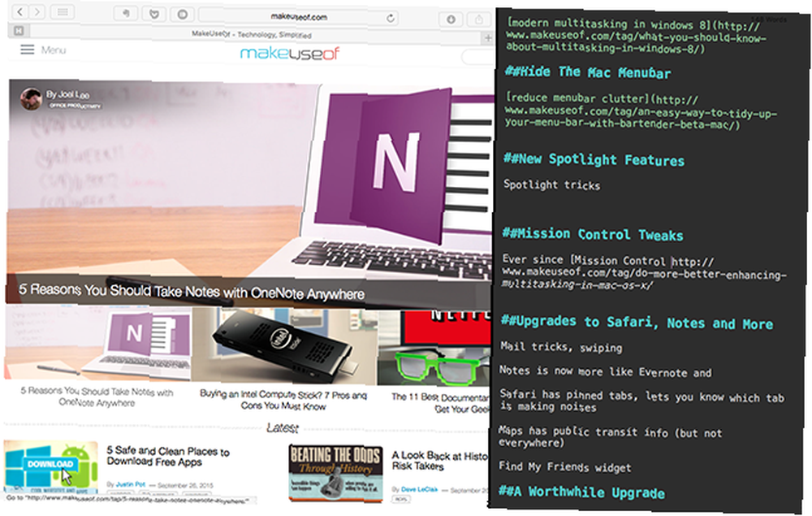Click the 'Mail tricks, swiping' line in editor

tap(561, 347)
